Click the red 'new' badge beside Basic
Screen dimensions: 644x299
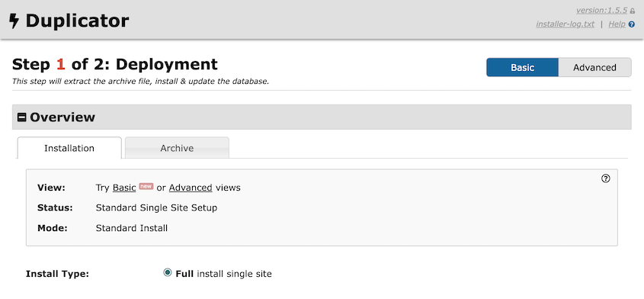146,186
